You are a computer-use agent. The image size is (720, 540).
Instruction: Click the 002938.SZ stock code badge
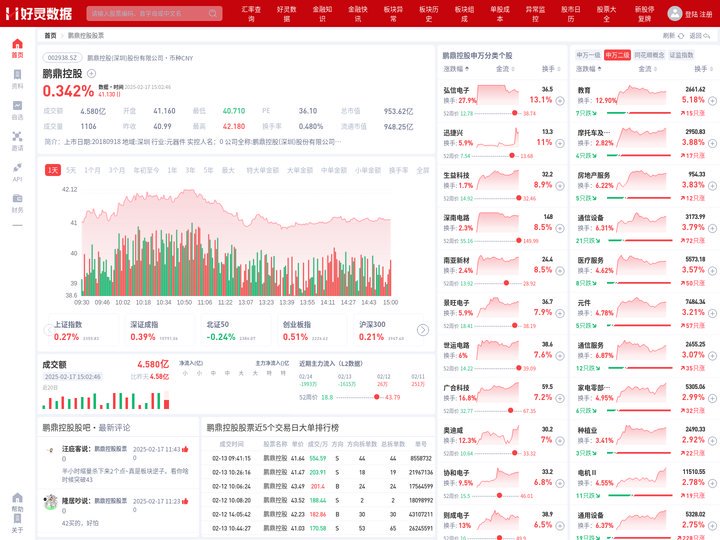click(62, 58)
